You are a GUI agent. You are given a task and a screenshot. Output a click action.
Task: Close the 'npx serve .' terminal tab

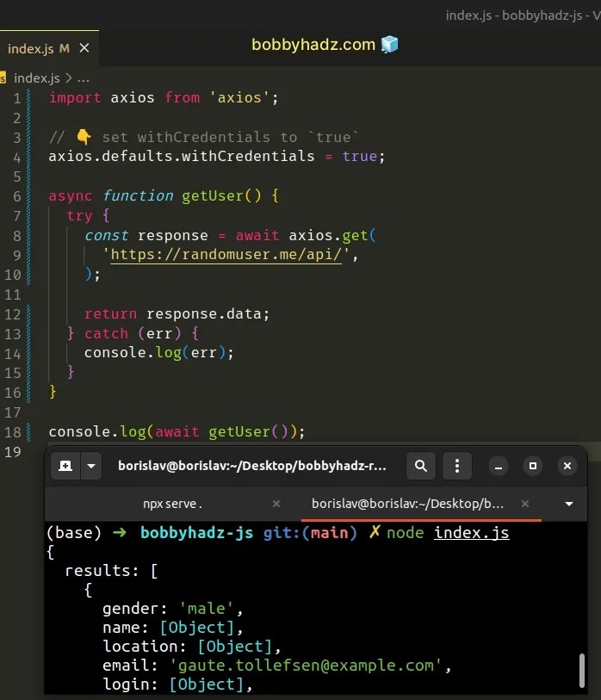click(276, 504)
